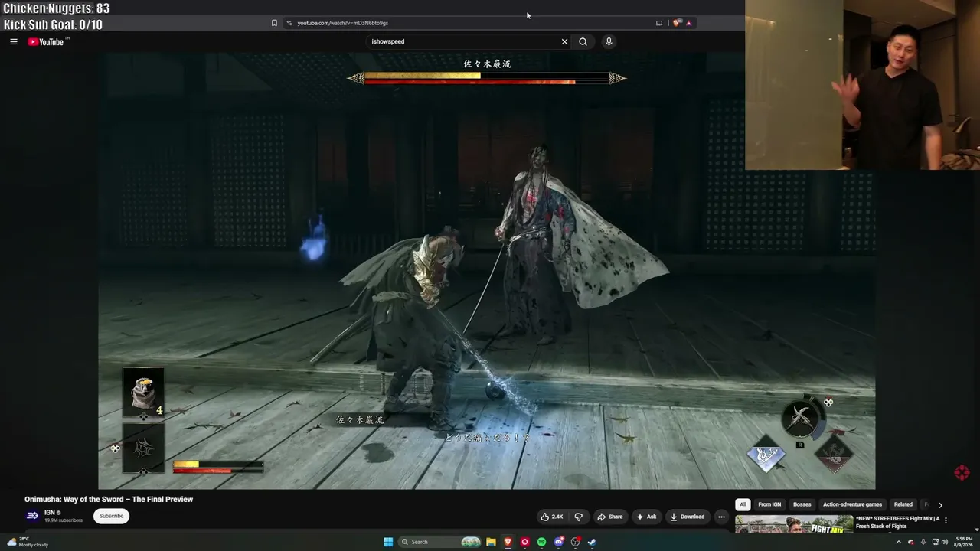Like the video with 2.4K likes
The width and height of the screenshot is (980, 551).
tap(551, 517)
